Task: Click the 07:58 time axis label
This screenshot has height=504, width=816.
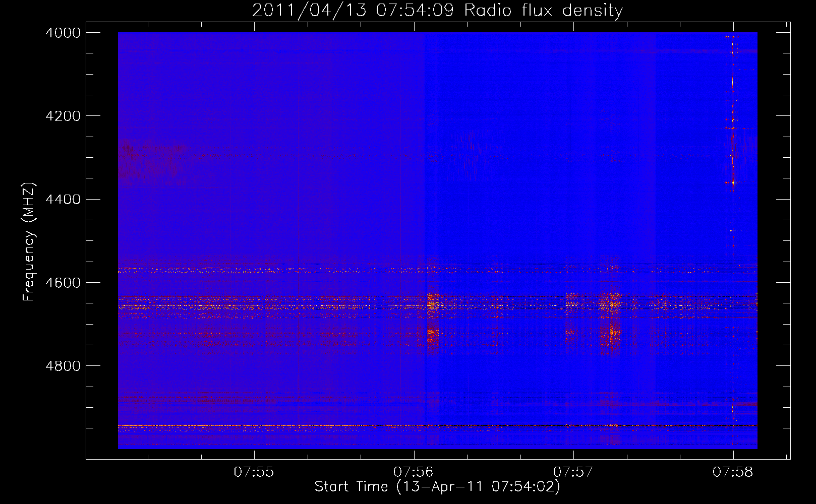Action: click(x=732, y=472)
